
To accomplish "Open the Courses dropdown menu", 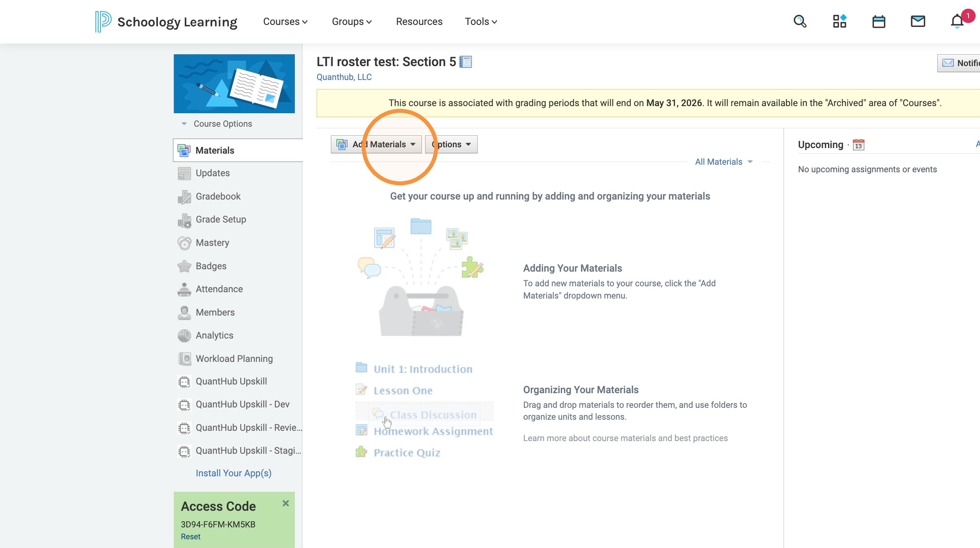I will [285, 21].
